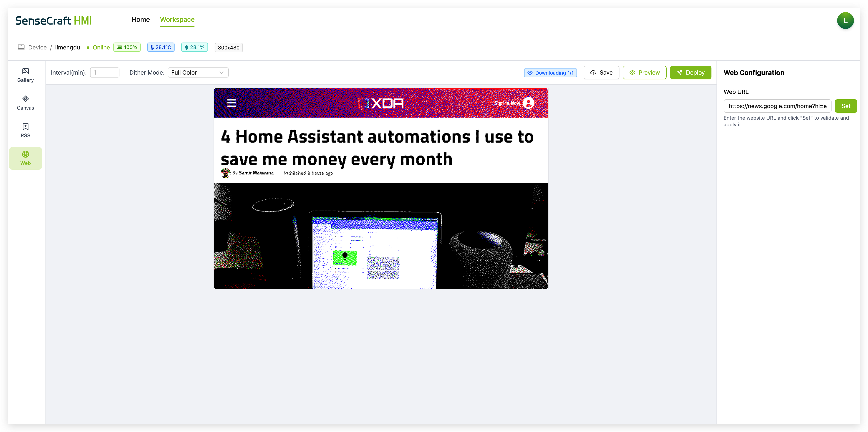Click the limengdu device name
Screen dimensions: 868x432
[x=67, y=47]
